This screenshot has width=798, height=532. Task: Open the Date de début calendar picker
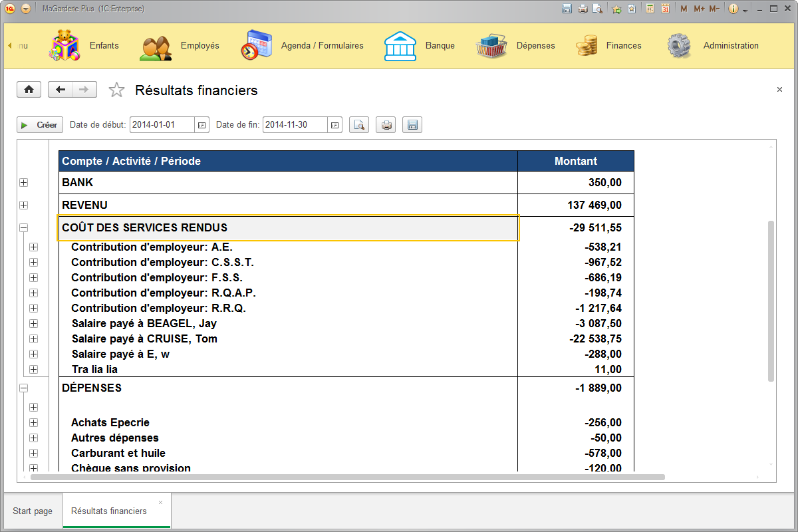point(201,124)
